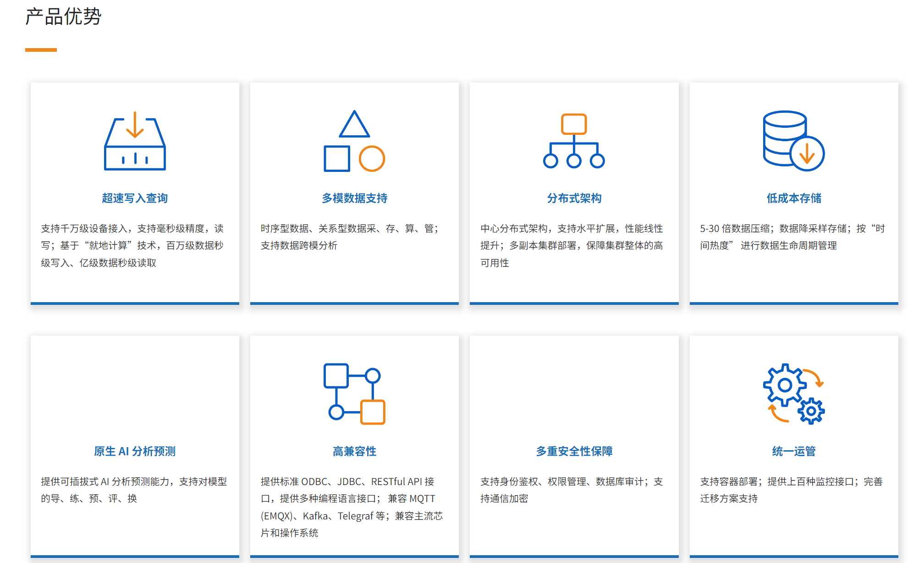Screen dimensions: 924x563
Task: Click the 5-30 倍数据压缩 description text
Action: coord(792,237)
